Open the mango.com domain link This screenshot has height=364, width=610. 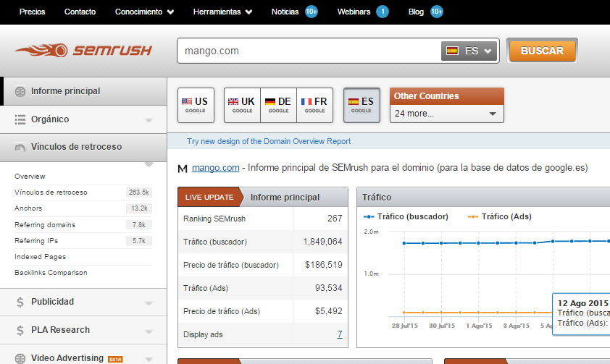pos(215,168)
